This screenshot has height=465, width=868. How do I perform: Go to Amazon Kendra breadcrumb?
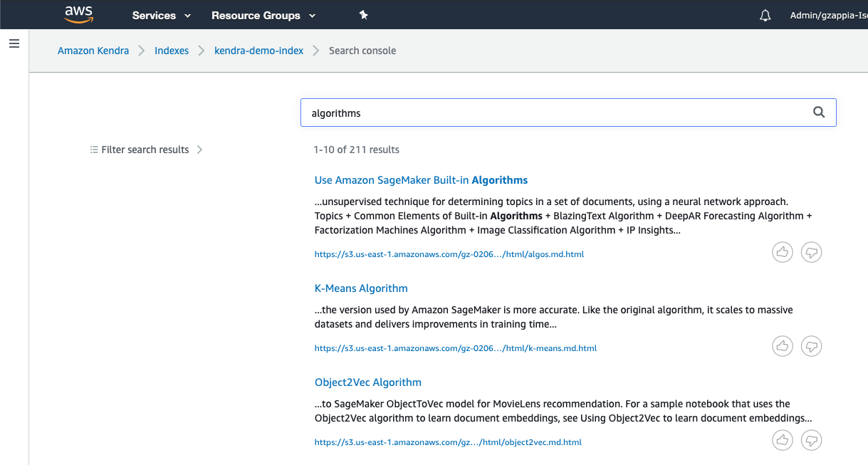tap(93, 51)
